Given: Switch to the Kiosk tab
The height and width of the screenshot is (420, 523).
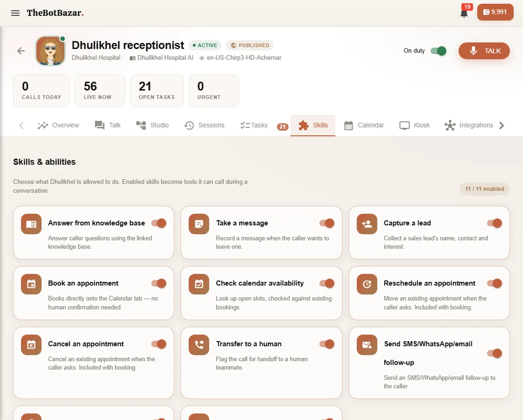Looking at the screenshot, I should coord(415,126).
